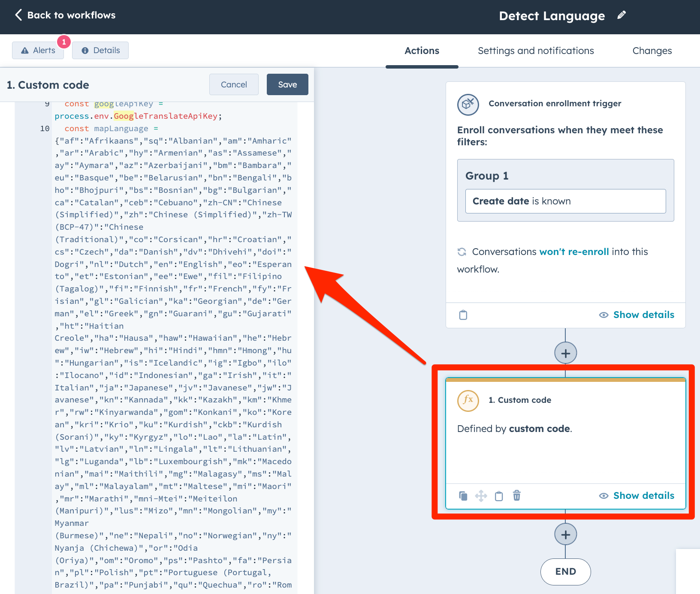Select the clipboard icon on Custom code action
The image size is (700, 594).
tap(499, 496)
